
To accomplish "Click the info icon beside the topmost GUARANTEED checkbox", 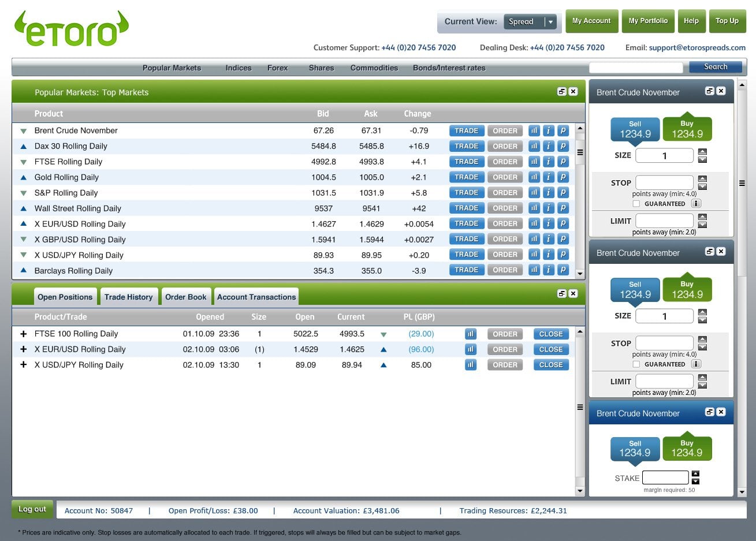I will pyautogui.click(x=696, y=203).
